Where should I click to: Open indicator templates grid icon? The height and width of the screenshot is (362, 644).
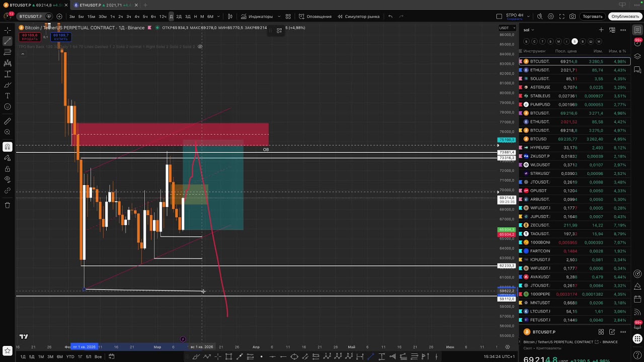pos(288,17)
